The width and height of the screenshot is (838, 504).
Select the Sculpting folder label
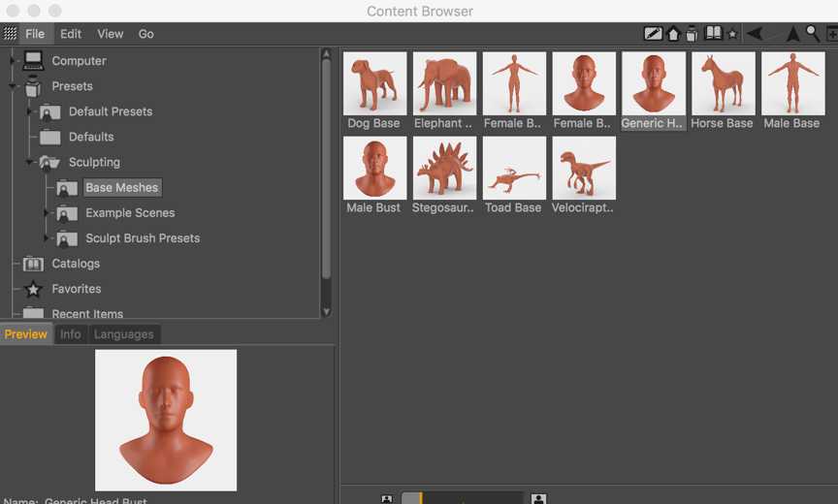coord(94,162)
